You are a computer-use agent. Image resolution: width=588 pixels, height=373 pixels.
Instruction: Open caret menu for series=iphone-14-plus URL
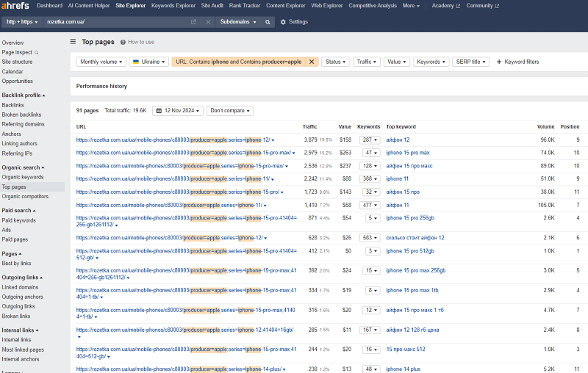[x=284, y=369]
